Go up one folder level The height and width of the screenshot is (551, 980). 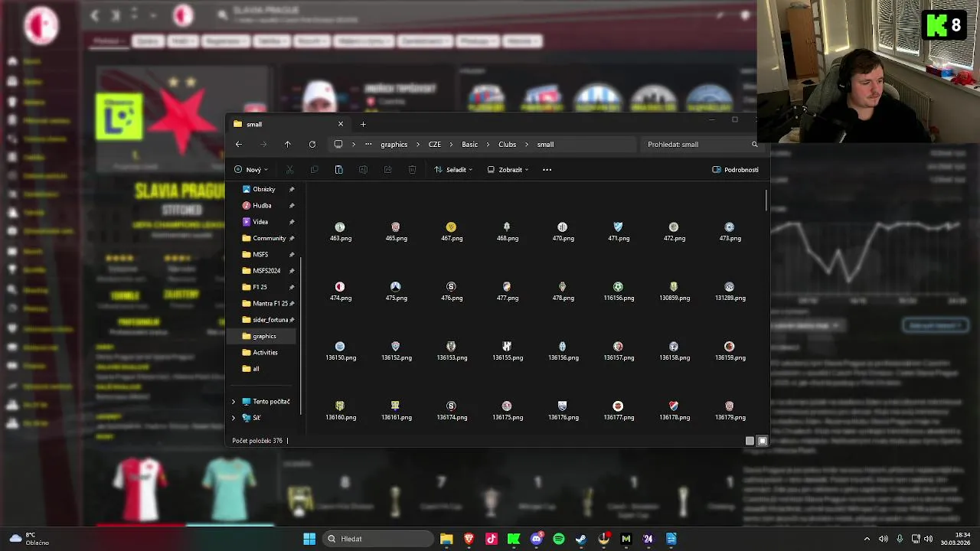[x=287, y=144]
